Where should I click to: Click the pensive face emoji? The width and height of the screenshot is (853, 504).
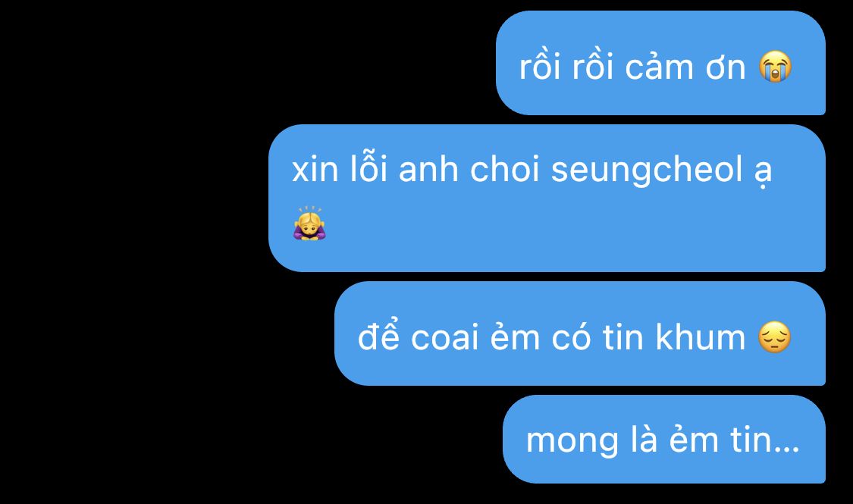[775, 337]
